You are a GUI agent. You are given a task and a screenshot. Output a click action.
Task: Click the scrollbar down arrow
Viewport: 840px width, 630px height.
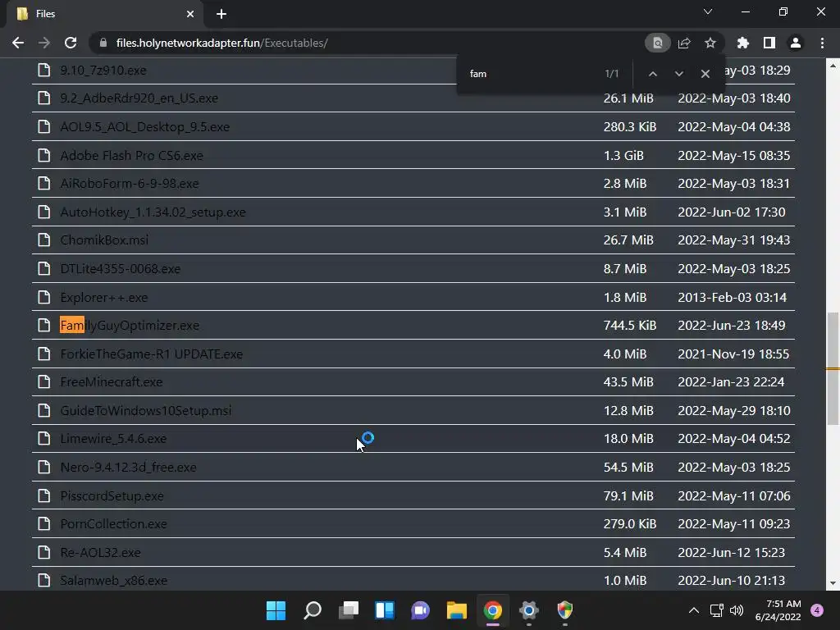coord(833,583)
